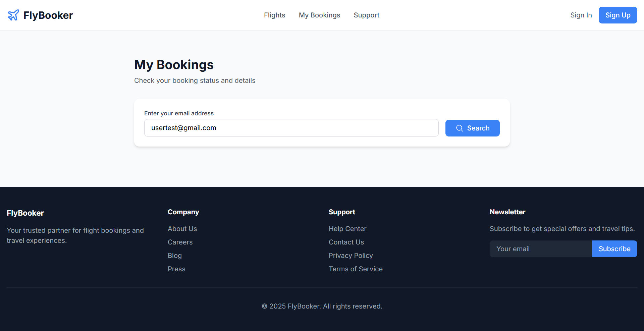Click the email address input field

[291, 128]
